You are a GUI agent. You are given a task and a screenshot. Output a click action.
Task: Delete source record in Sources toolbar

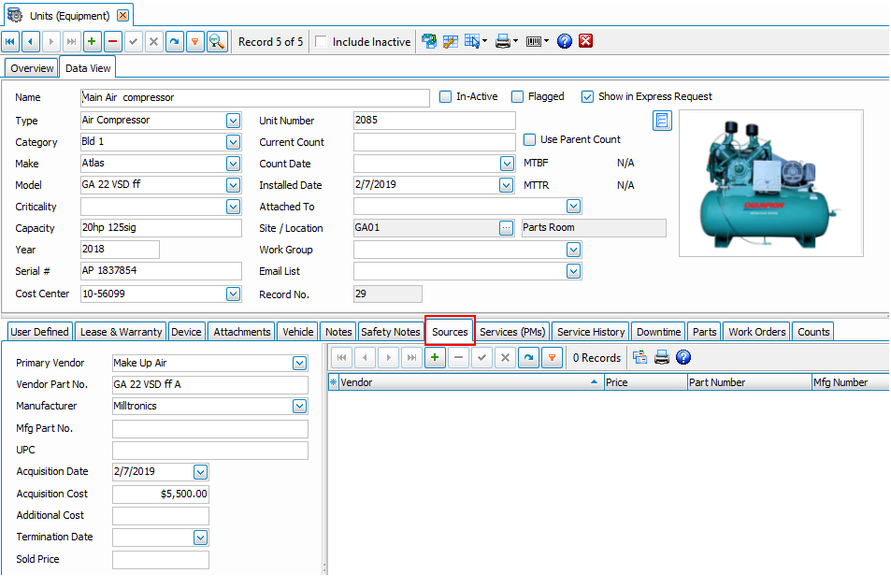pos(458,357)
